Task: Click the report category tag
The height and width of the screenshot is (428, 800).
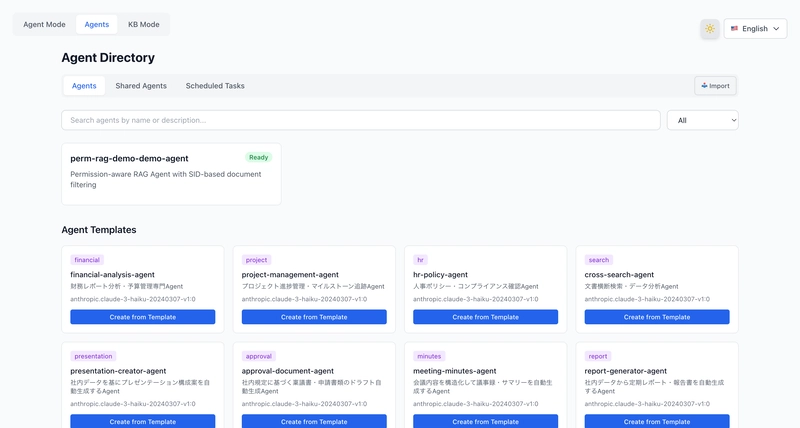Action: tap(598, 356)
